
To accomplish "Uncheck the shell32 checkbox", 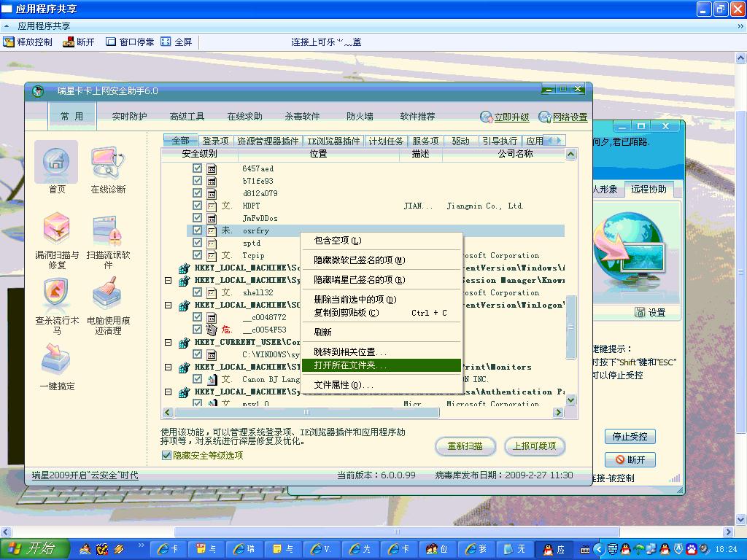I will click(197, 292).
